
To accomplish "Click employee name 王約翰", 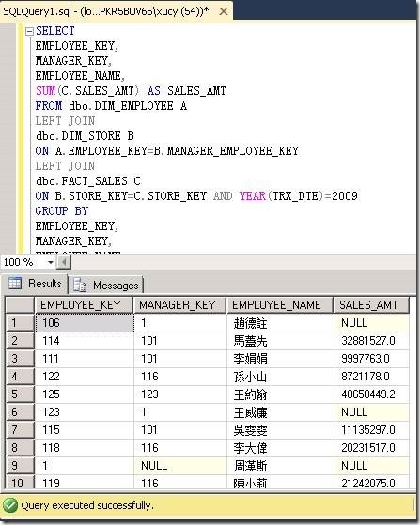I will (280, 394).
